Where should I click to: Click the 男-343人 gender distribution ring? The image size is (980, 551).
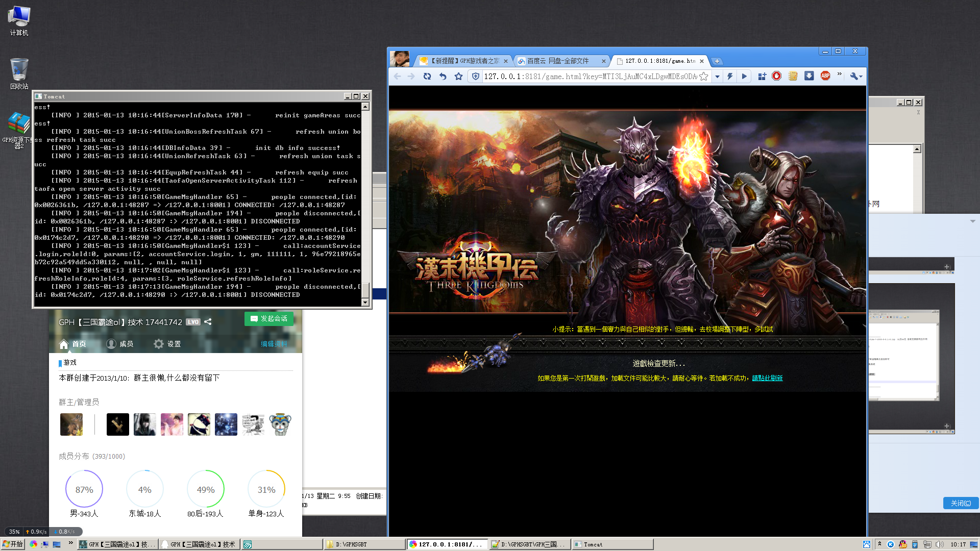84,489
